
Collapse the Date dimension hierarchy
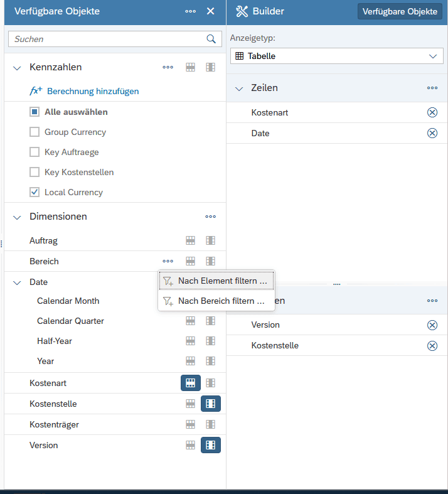(17, 282)
